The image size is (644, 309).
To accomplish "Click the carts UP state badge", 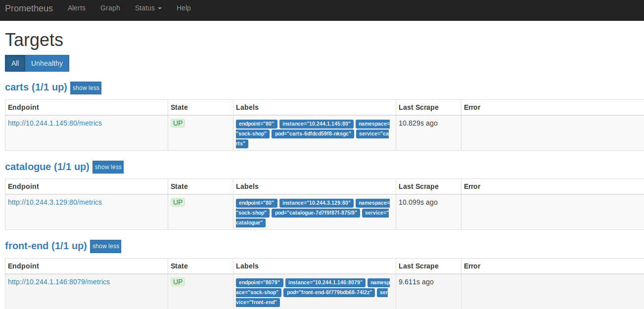I will (x=178, y=123).
